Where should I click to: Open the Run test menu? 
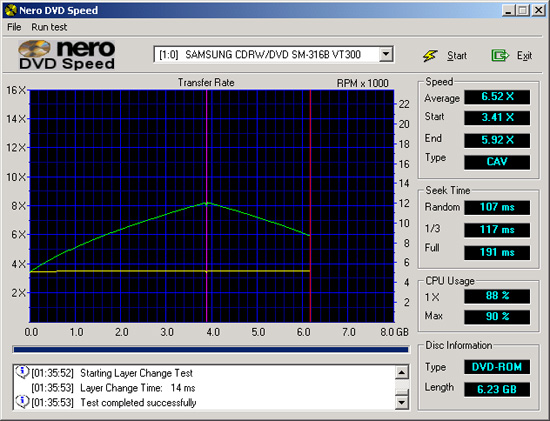tap(49, 27)
